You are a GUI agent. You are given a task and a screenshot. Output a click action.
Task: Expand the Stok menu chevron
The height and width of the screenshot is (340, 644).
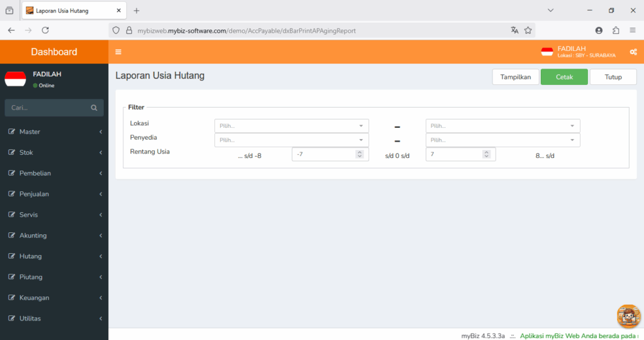(101, 152)
